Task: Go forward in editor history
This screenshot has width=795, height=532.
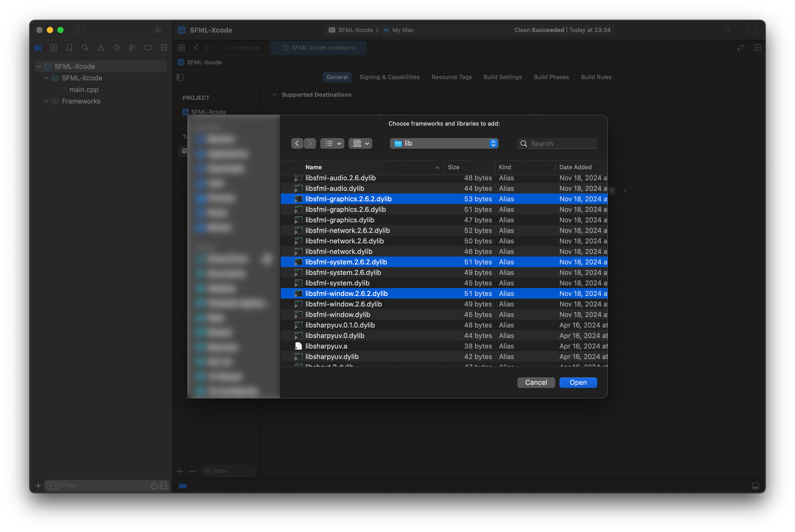Action: pyautogui.click(x=207, y=48)
